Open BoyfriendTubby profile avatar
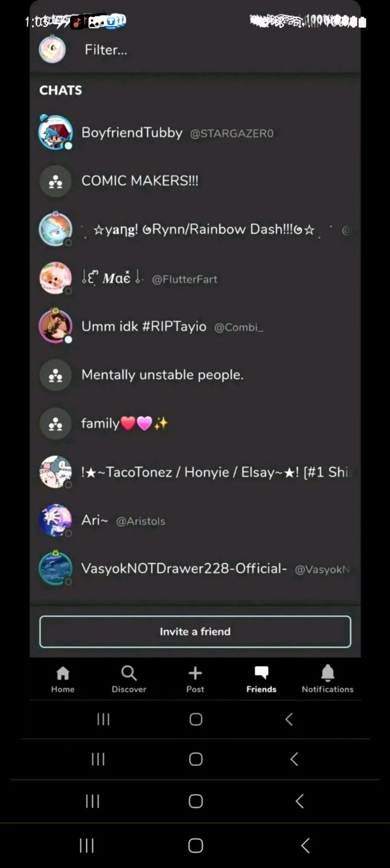 pyautogui.click(x=55, y=132)
